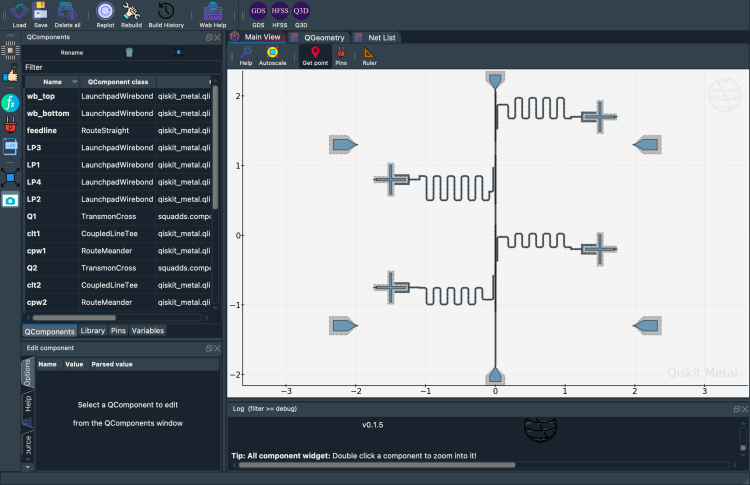The width and height of the screenshot is (750, 485).
Task: Click the thumbs-up icon in left sidebar
Action: tap(10, 75)
